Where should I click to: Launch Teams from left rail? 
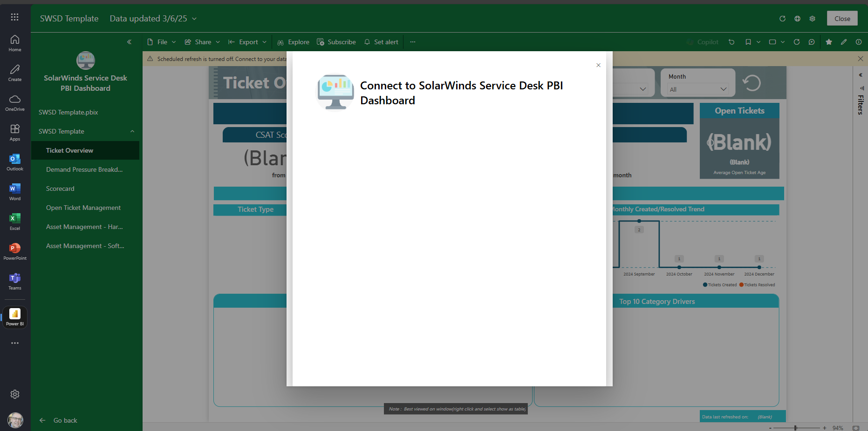(15, 281)
